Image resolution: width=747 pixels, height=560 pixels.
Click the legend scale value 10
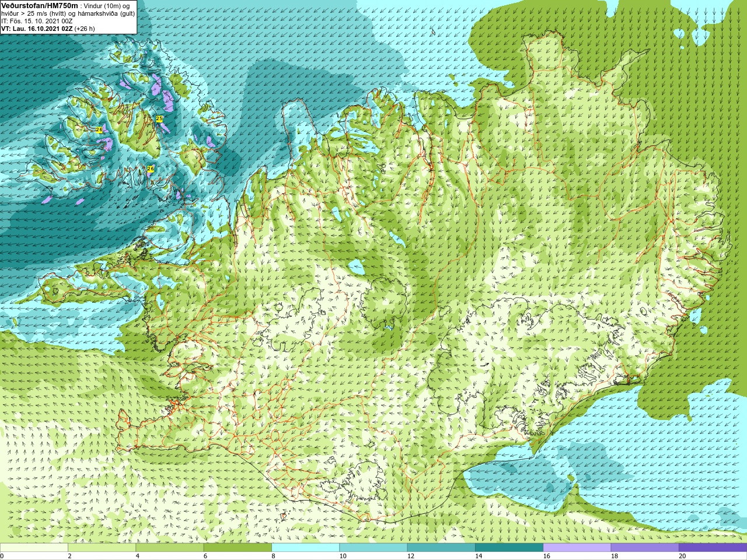[343, 556]
